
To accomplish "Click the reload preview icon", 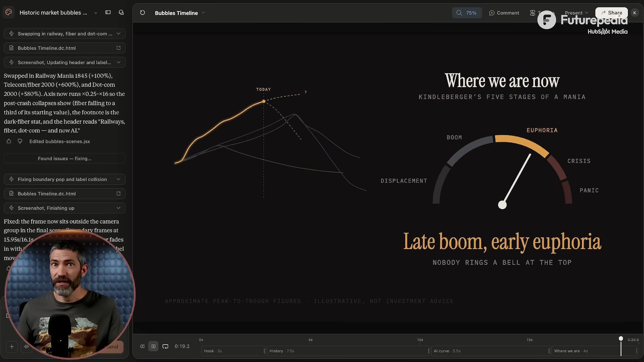I will [143, 13].
